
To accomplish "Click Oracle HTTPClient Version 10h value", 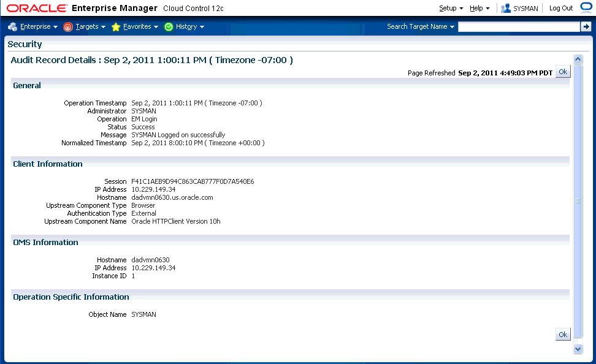I will pos(176,221).
